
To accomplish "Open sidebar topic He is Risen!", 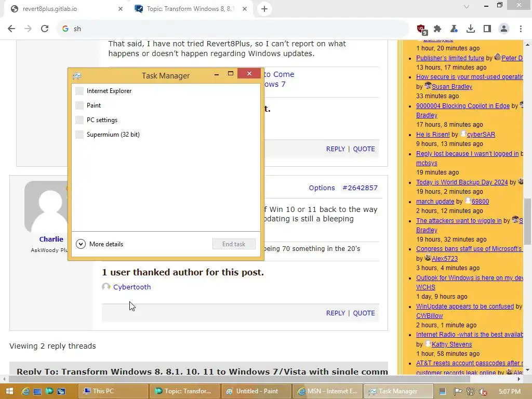I will tap(433, 135).
